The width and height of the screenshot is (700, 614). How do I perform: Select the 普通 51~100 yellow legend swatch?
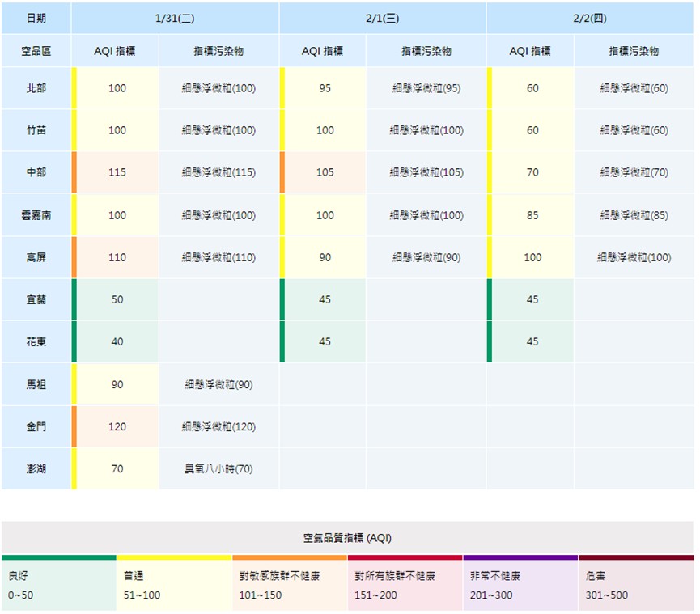coord(174,584)
